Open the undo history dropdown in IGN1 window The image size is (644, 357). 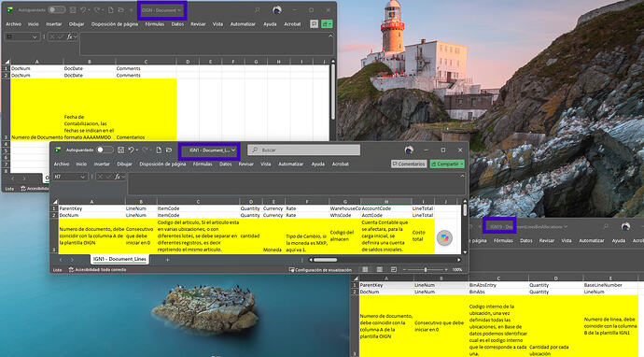pos(137,150)
